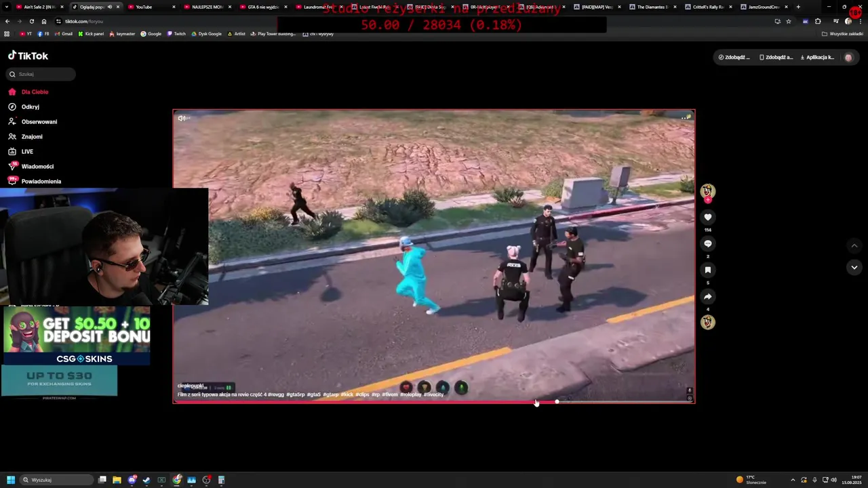Open a new browser tab with plus
Screen dimensions: 868x488
[x=798, y=7]
